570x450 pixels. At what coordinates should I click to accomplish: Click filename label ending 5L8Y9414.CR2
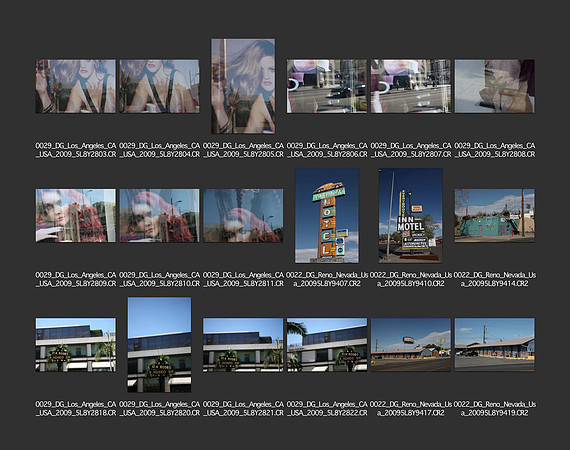(494, 279)
